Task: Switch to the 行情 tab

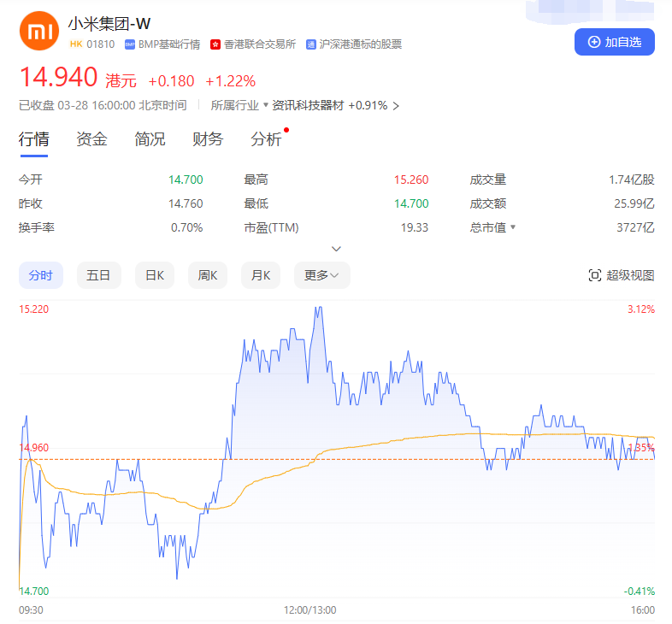Action: coord(34,139)
